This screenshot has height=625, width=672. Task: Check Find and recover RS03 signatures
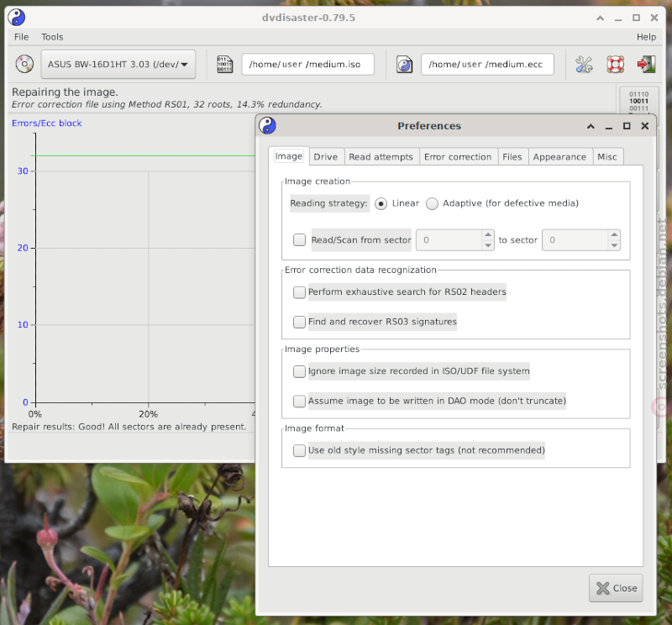click(299, 322)
